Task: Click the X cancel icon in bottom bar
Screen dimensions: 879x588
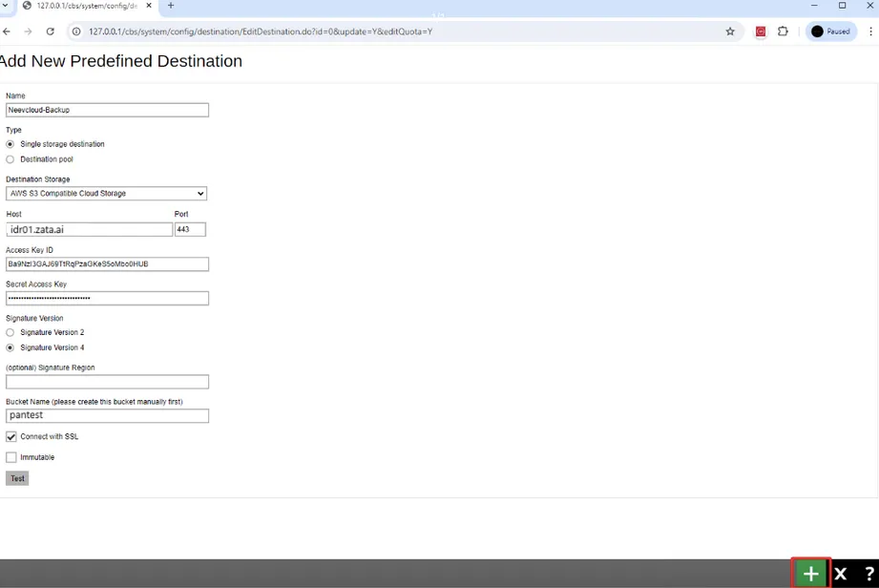Action: 840,574
